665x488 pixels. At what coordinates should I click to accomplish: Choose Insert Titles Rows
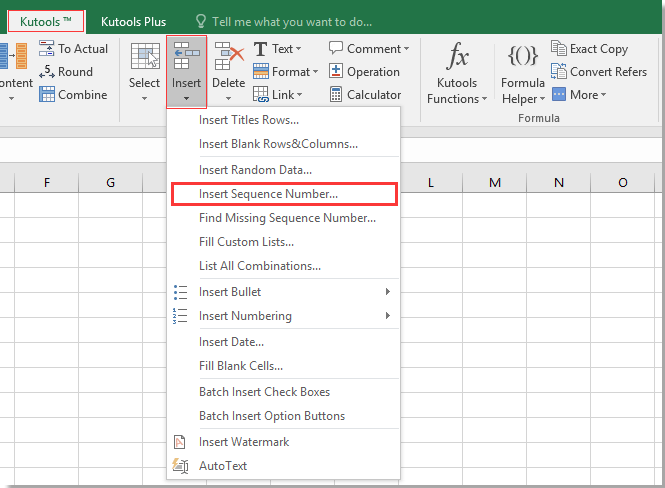pos(283,120)
